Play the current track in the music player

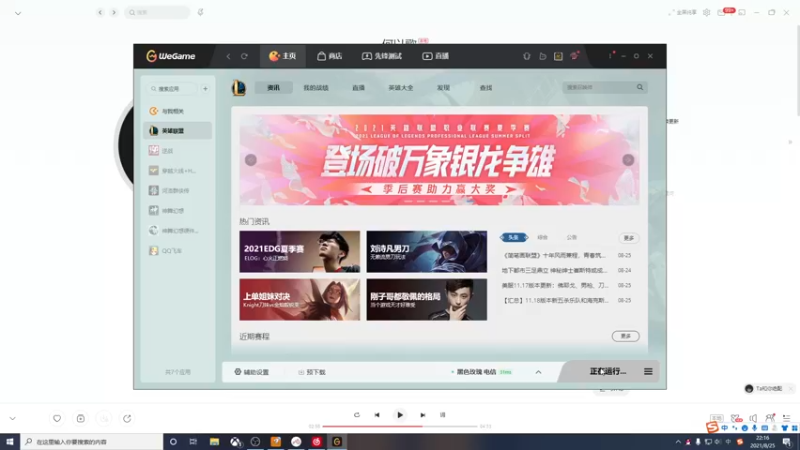click(x=399, y=415)
